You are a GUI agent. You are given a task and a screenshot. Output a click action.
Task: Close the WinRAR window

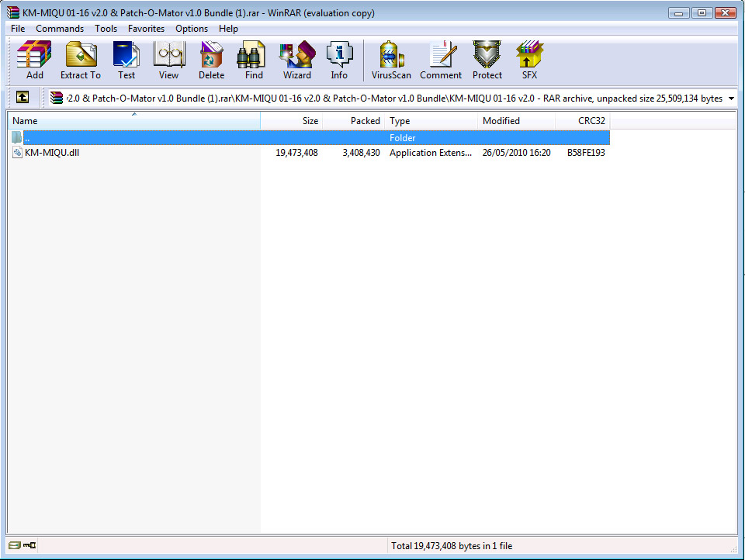[x=726, y=13]
